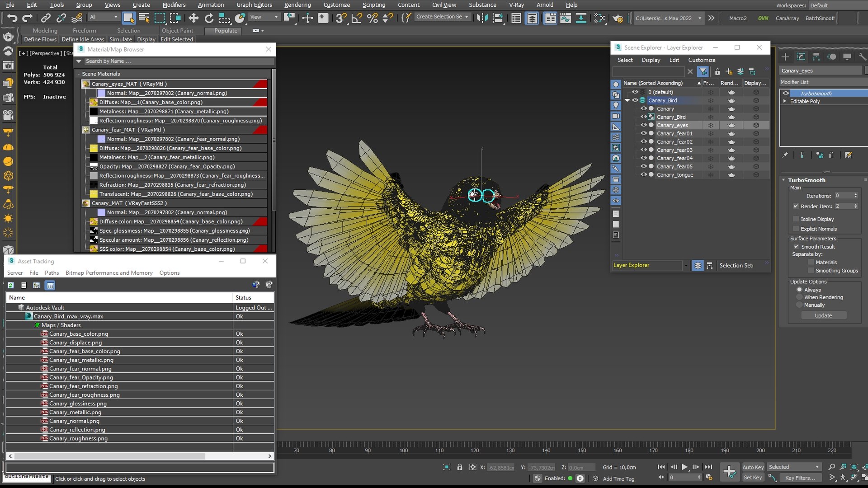Click the Key Filters button
868x488 pixels.
800,478
